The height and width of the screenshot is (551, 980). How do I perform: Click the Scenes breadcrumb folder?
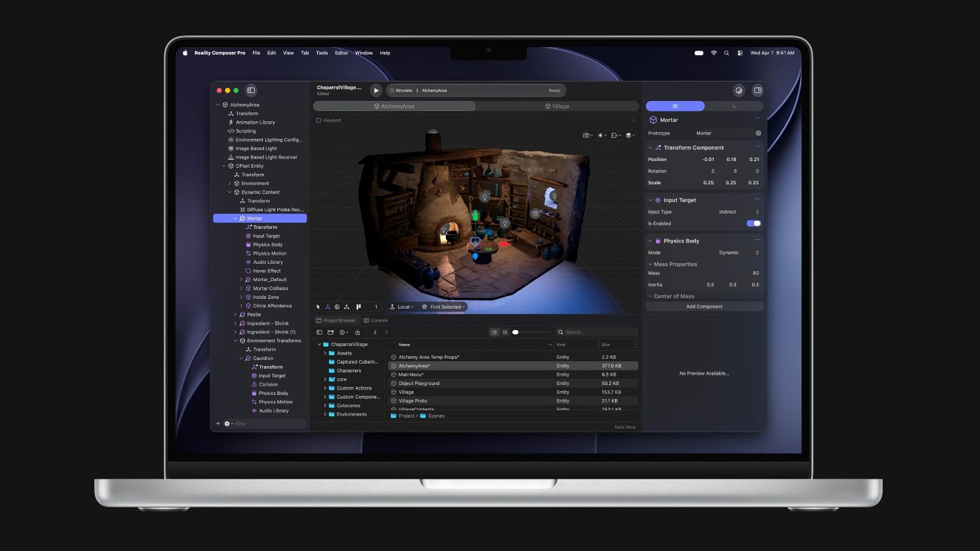pos(432,416)
